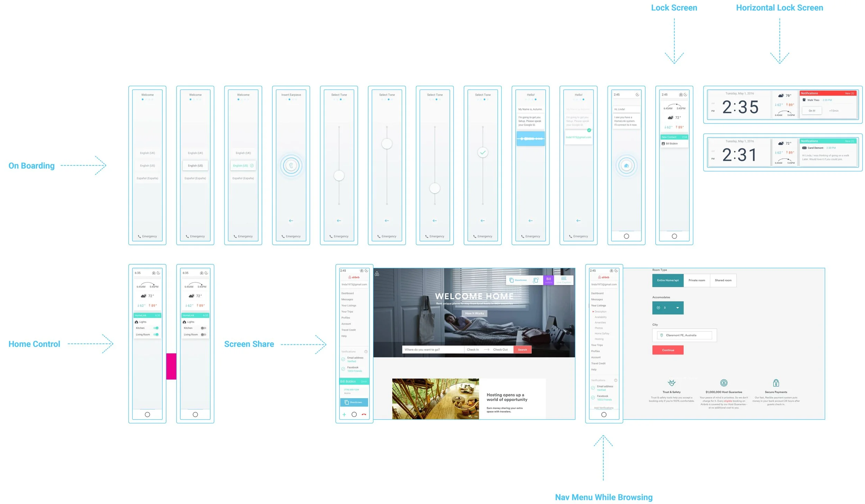Tap the +15min snooze option
Image resolution: width=865 pixels, height=504 pixels.
pos(834,111)
